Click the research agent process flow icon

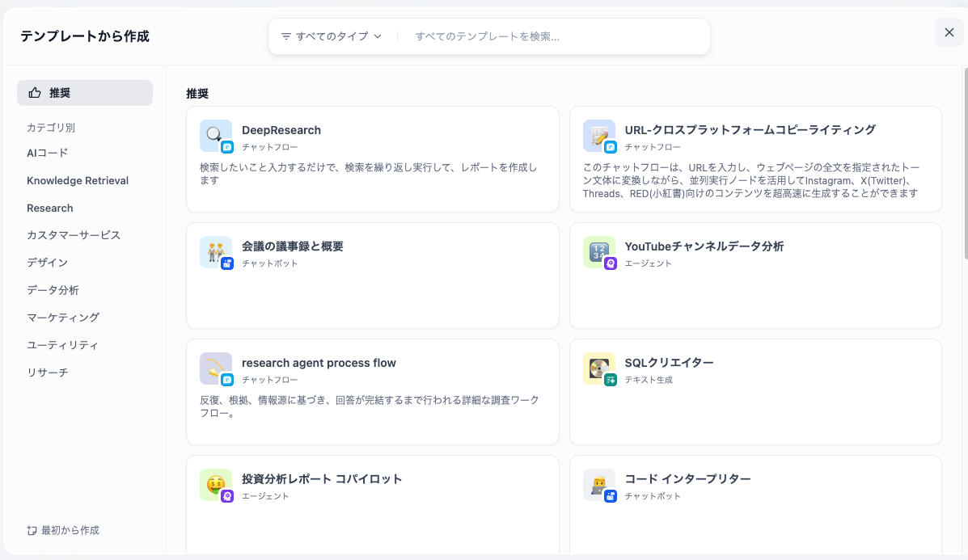[215, 368]
